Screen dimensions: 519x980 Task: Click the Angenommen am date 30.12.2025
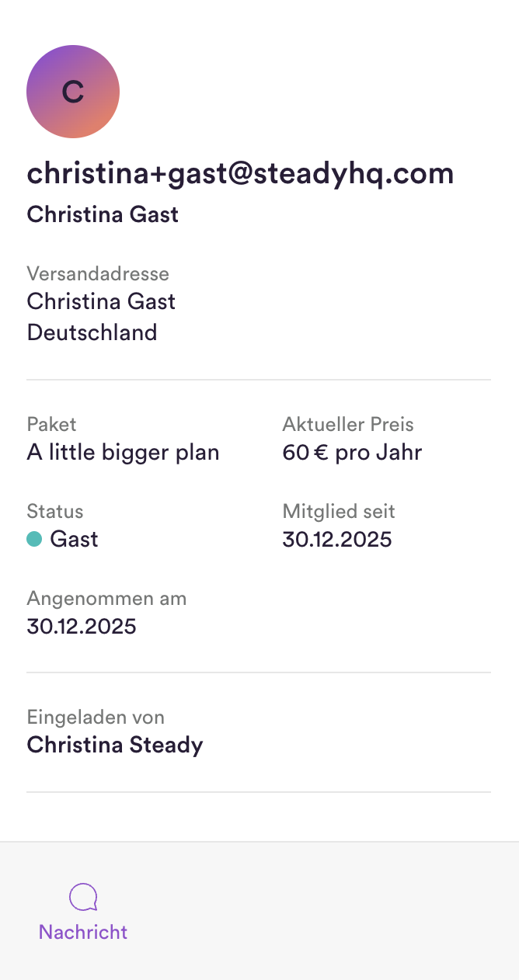(82, 626)
